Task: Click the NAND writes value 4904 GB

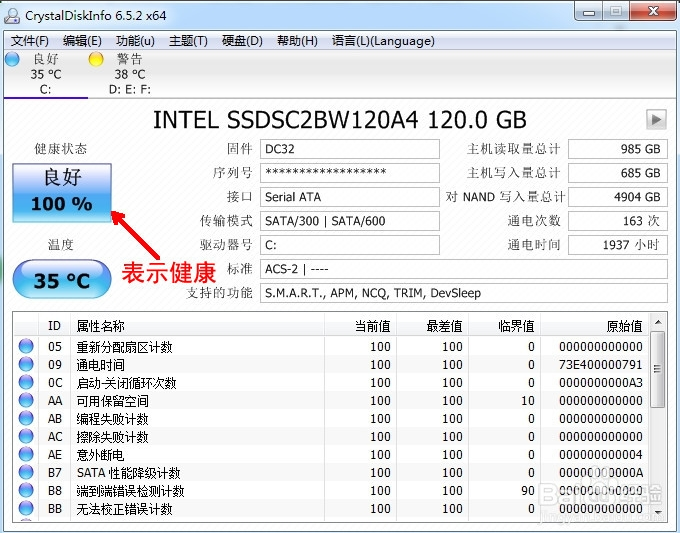Action: click(618, 197)
